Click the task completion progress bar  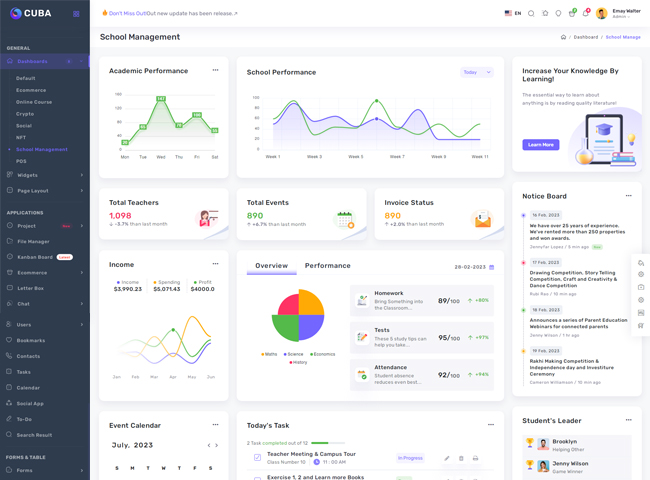[327, 442]
